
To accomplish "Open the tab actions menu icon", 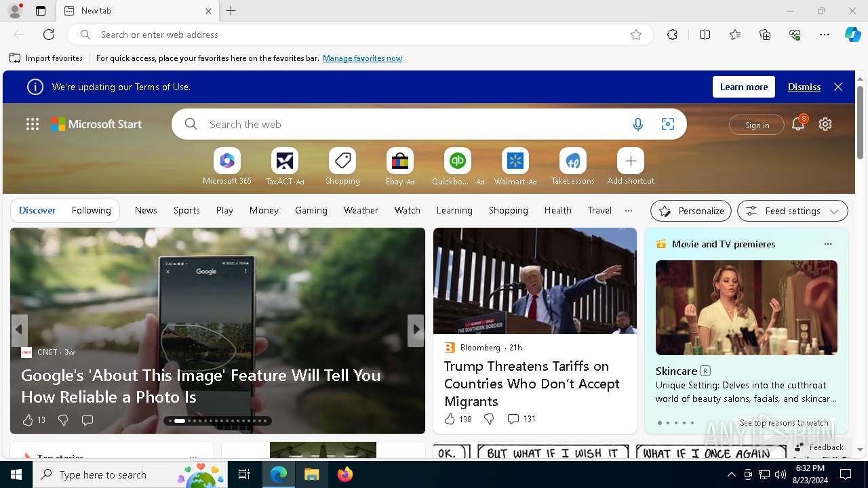I will pos(41,11).
